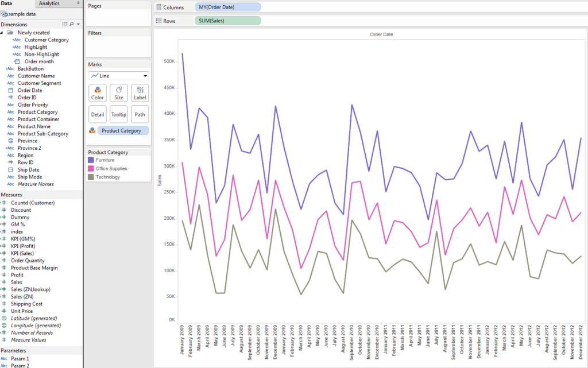Screen dimensions: 588x368
Task: Click the Size marks button
Action: (x=119, y=94)
